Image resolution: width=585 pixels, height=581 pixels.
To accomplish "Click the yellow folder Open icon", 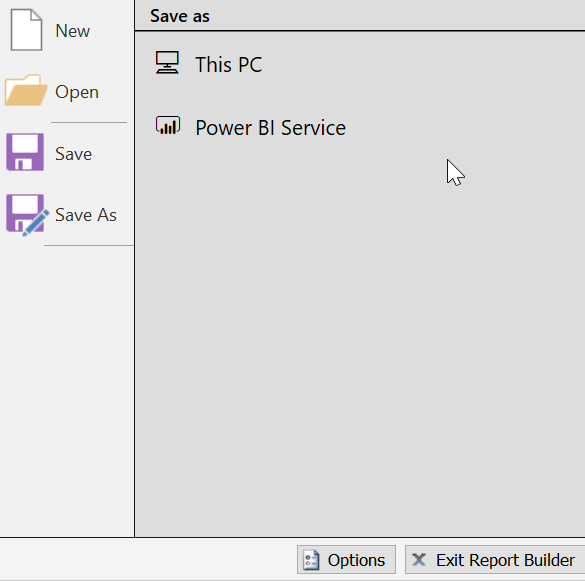I will pos(26,90).
